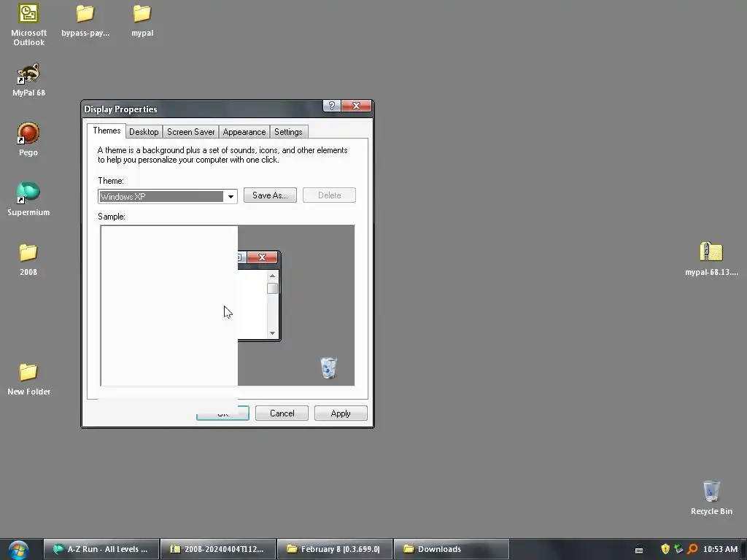Click the sample window scrollbar thumb
The image size is (747, 560).
[x=273, y=289]
